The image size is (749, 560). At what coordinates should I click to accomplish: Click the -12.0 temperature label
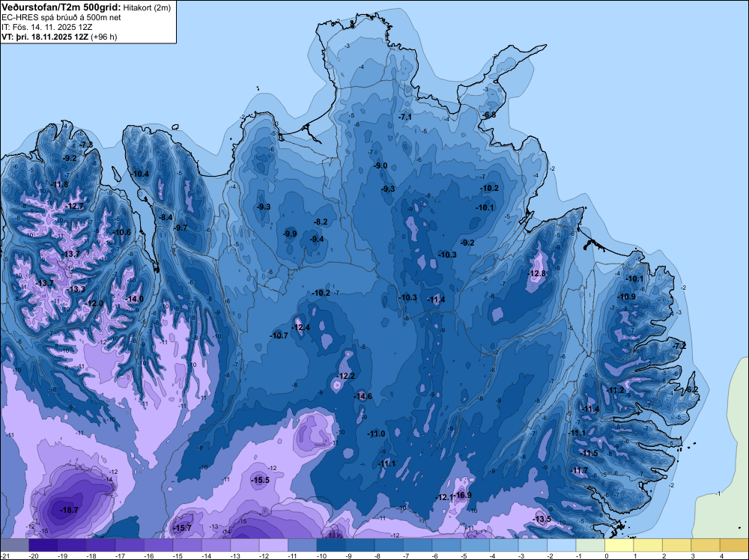click(94, 304)
